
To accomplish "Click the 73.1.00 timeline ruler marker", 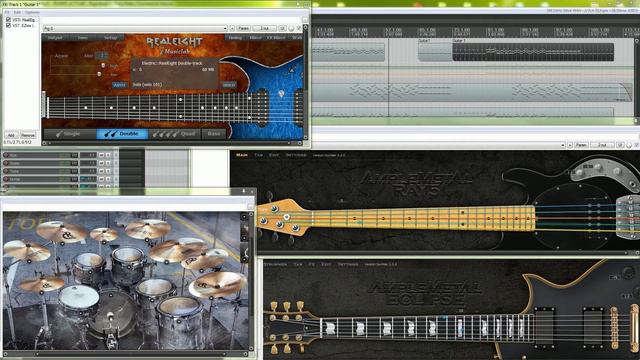I will pos(462,31).
